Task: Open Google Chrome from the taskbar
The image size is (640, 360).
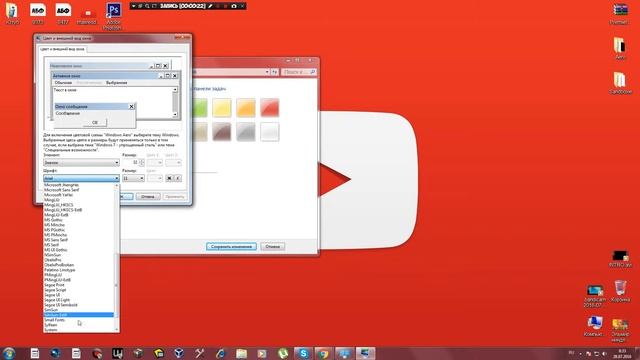Action: 323,353
